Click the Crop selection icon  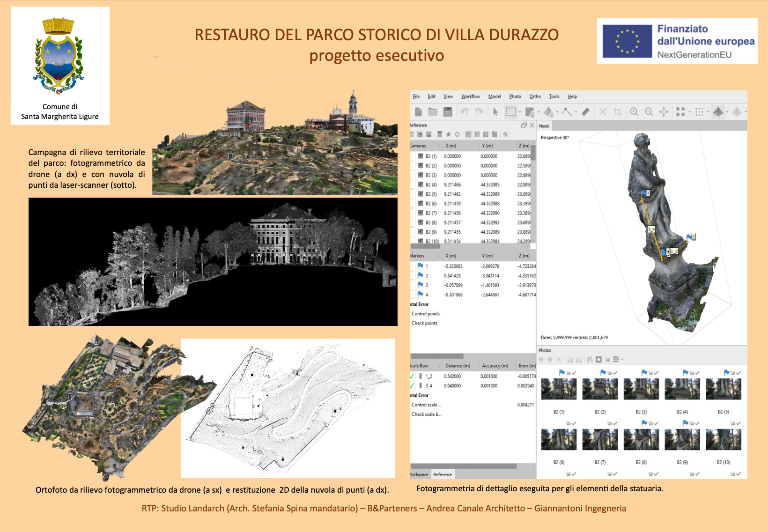pos(617,111)
